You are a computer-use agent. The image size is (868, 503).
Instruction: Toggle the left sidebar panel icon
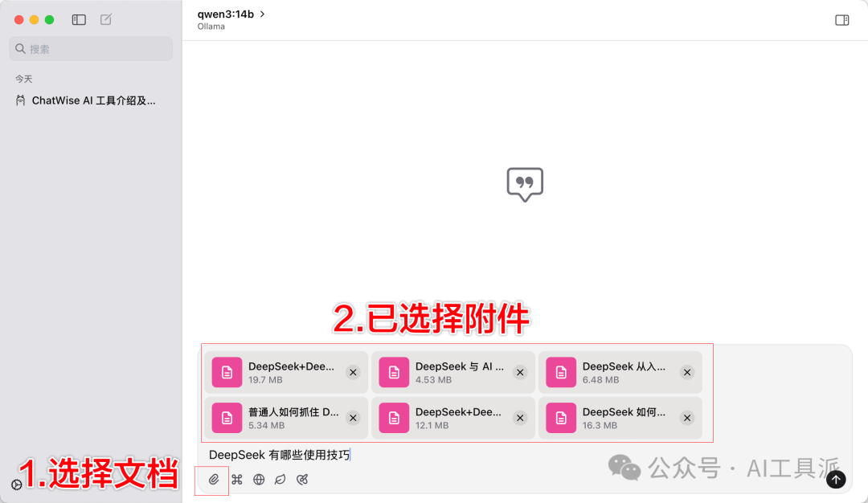tap(79, 20)
